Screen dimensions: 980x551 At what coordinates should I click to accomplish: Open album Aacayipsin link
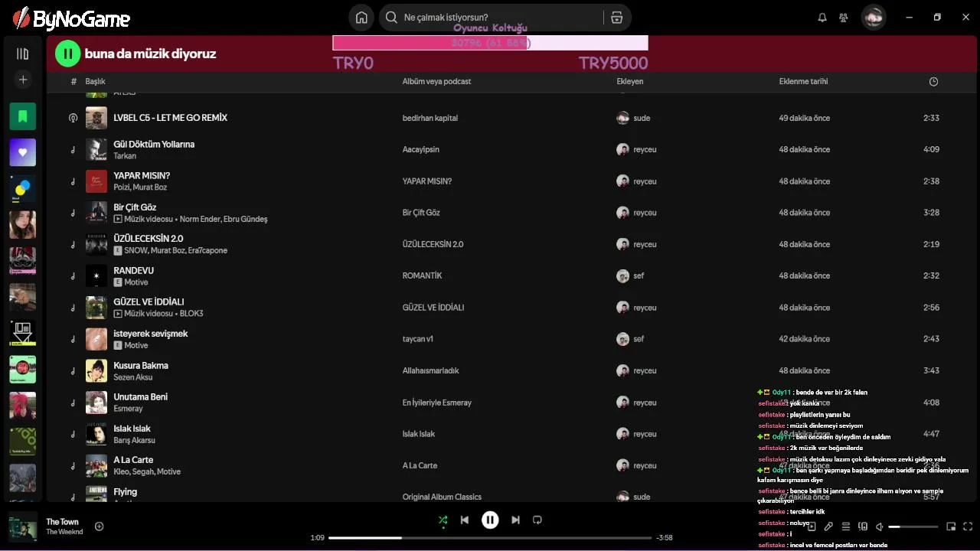[x=421, y=149]
